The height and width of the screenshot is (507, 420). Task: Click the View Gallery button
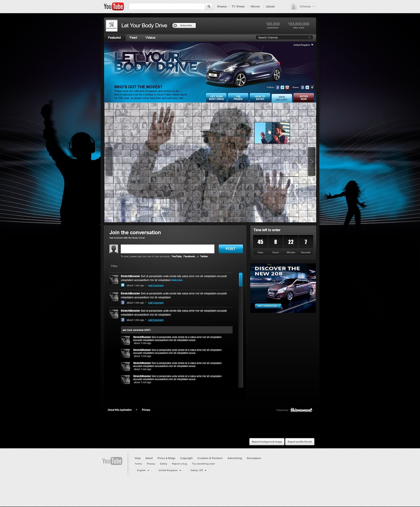(282, 98)
